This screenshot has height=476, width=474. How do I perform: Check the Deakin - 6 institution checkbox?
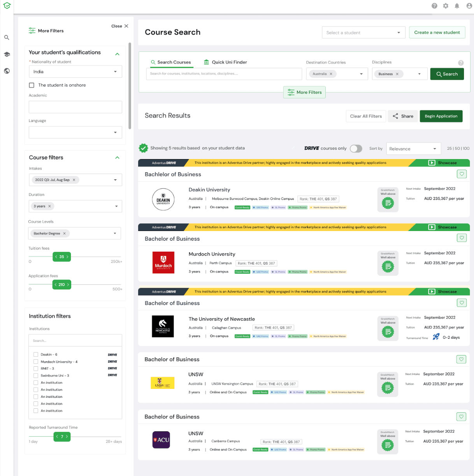pyautogui.click(x=36, y=355)
